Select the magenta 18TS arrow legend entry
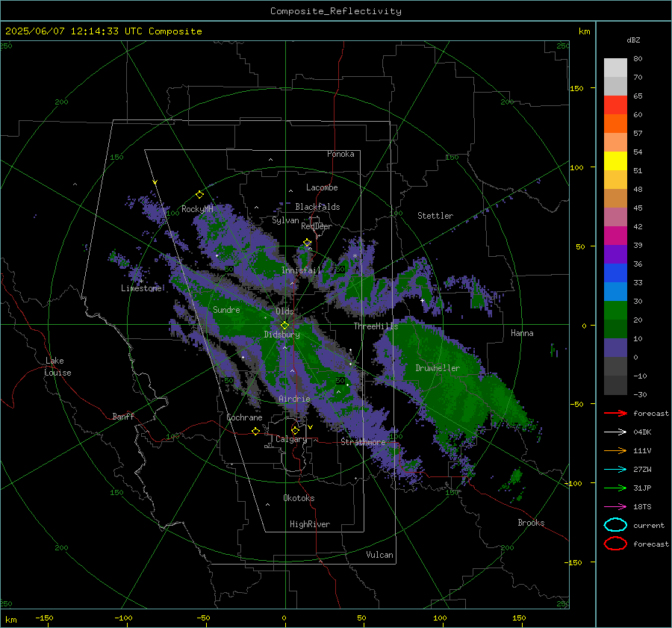 (x=615, y=507)
